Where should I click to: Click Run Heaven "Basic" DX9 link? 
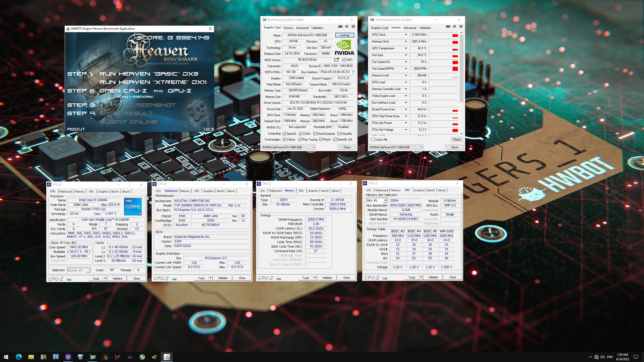pos(149,74)
